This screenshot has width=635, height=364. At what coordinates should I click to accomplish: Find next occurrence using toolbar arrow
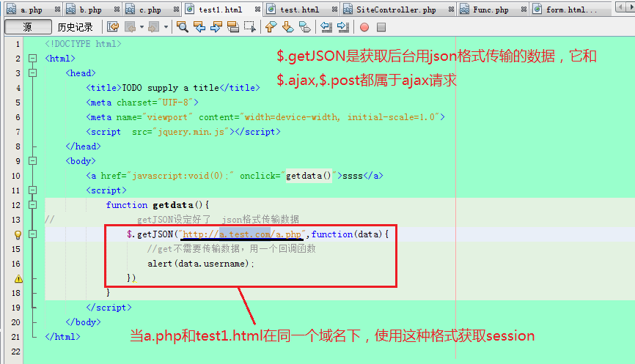[x=216, y=27]
